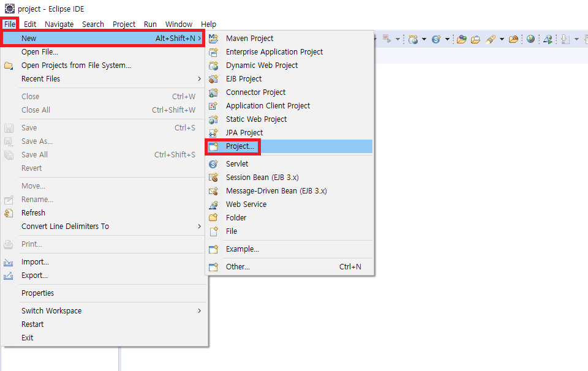The height and width of the screenshot is (371, 588).
Task: Click the Open Task toolbar icon
Action: (x=475, y=39)
